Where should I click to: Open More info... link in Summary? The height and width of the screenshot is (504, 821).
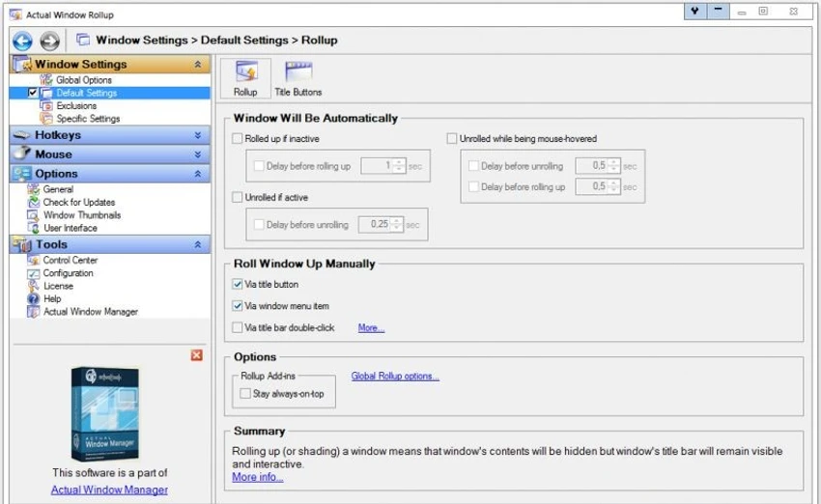point(258,477)
